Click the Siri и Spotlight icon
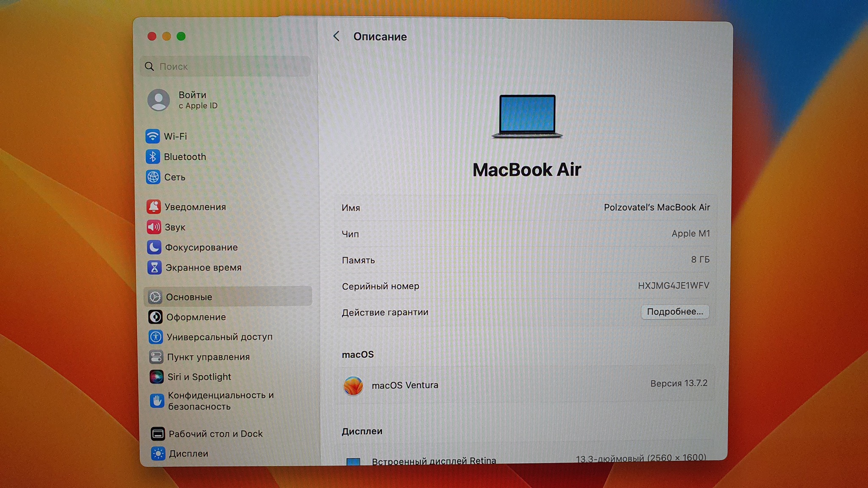The image size is (868, 488). coord(156,377)
